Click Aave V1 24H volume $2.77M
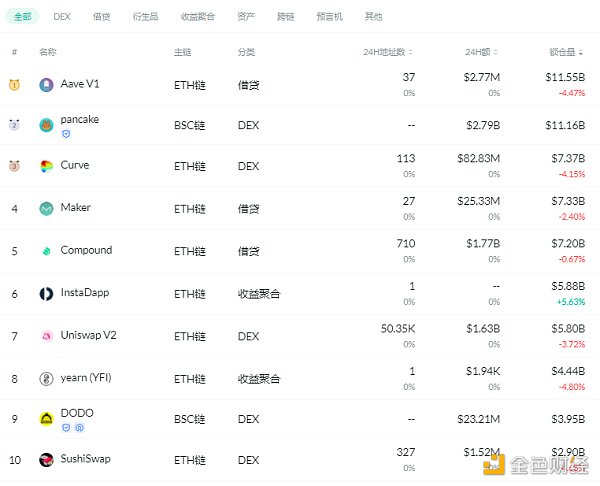The height and width of the screenshot is (486, 600). 482,77
